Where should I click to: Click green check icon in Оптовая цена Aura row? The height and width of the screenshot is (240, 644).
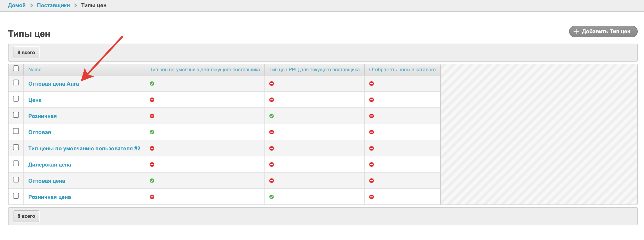tap(152, 84)
